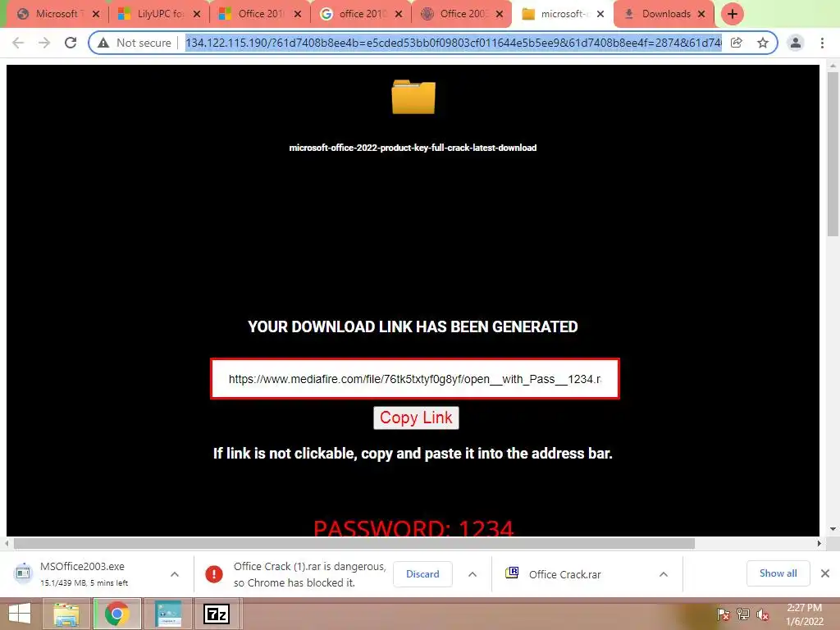Click the red dangerous-download warning icon
This screenshot has height=630, width=840.
pos(214,574)
